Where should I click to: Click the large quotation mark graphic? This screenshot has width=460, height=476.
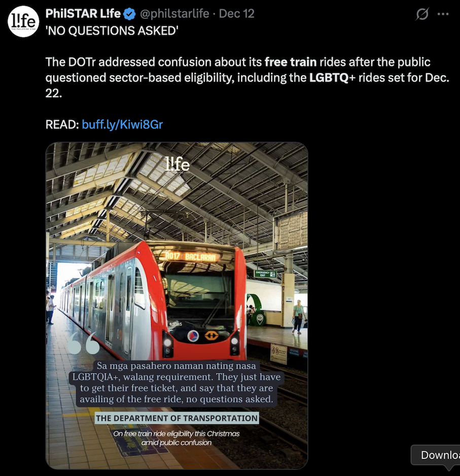click(83, 343)
